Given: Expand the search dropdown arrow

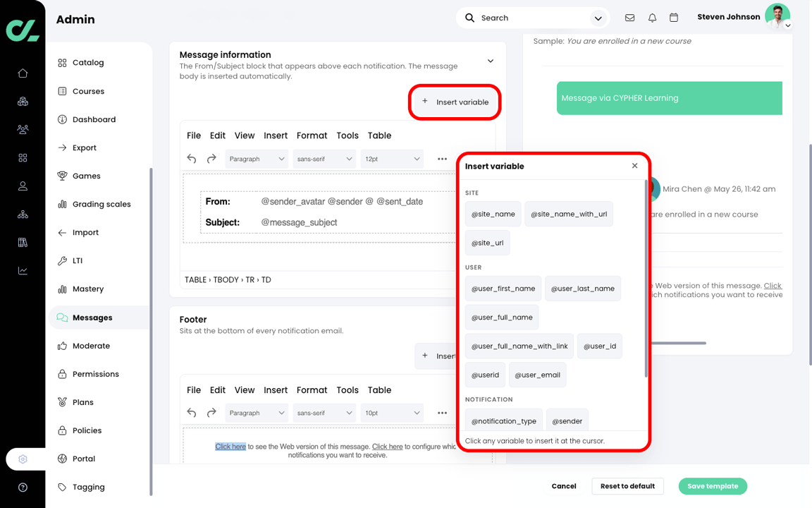Looking at the screenshot, I should click(x=598, y=18).
